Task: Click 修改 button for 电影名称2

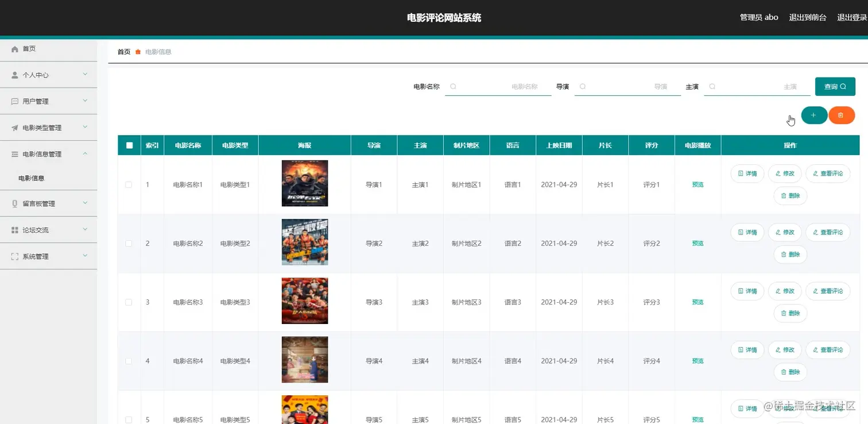Action: click(x=785, y=232)
